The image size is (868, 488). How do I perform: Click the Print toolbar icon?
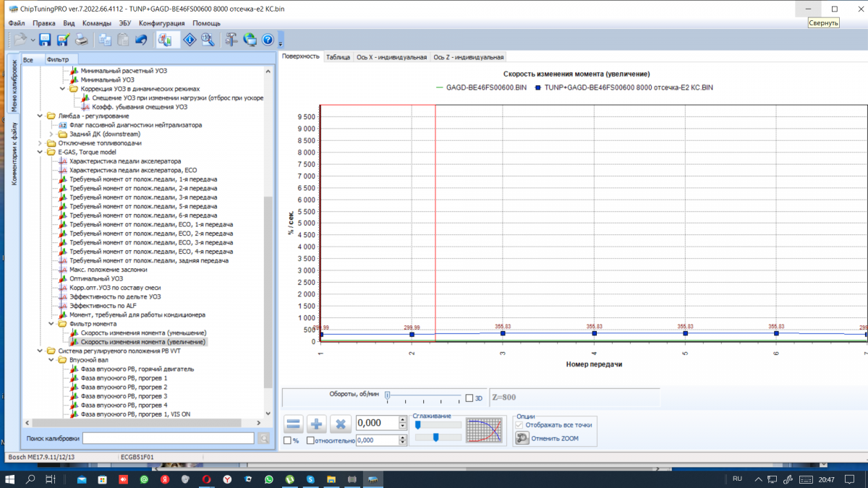82,40
